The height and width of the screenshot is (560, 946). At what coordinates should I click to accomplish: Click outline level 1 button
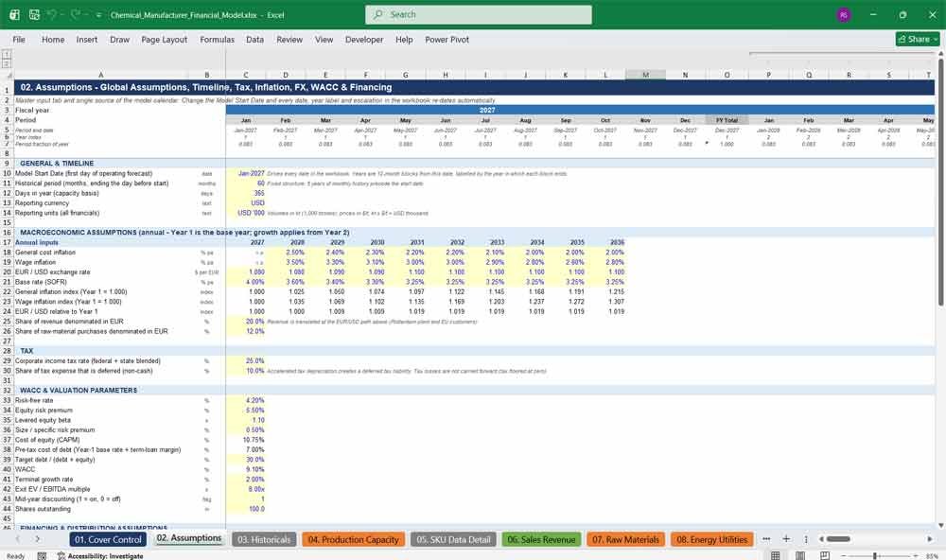coord(6,54)
